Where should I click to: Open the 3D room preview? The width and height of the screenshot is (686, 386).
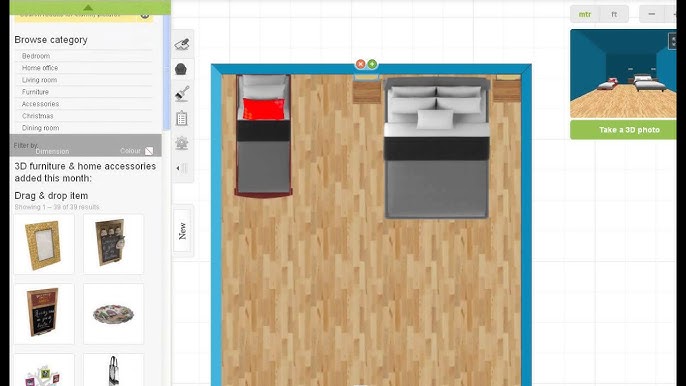coord(623,74)
